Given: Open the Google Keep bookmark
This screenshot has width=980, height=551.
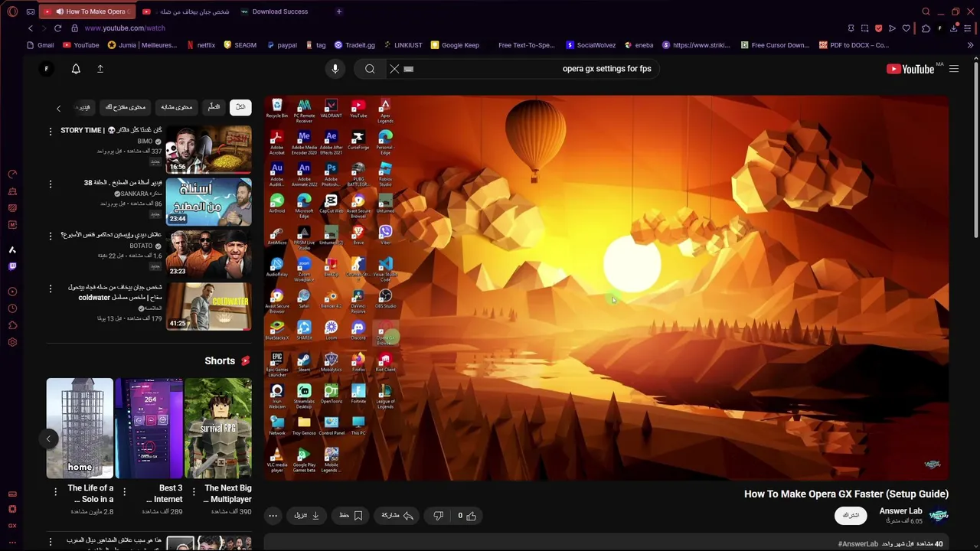Looking at the screenshot, I should (x=455, y=45).
